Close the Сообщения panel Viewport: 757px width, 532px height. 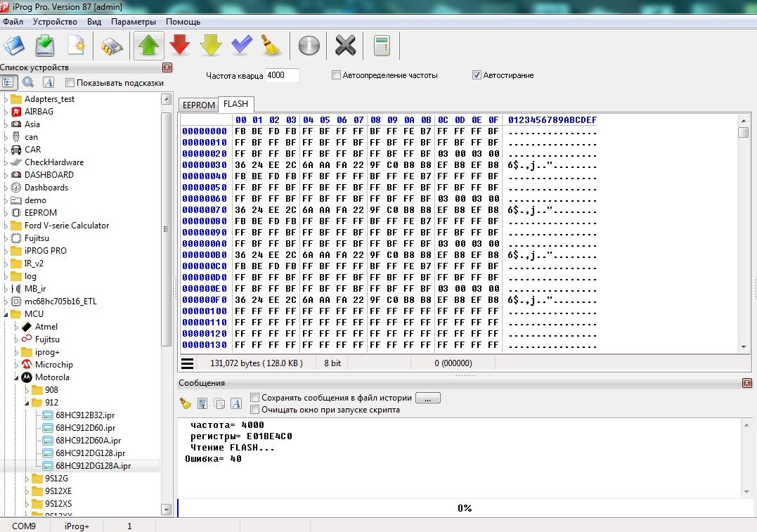click(747, 383)
